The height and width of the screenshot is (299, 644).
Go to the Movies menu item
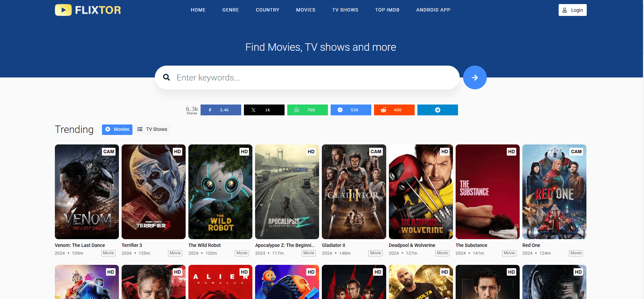click(306, 10)
